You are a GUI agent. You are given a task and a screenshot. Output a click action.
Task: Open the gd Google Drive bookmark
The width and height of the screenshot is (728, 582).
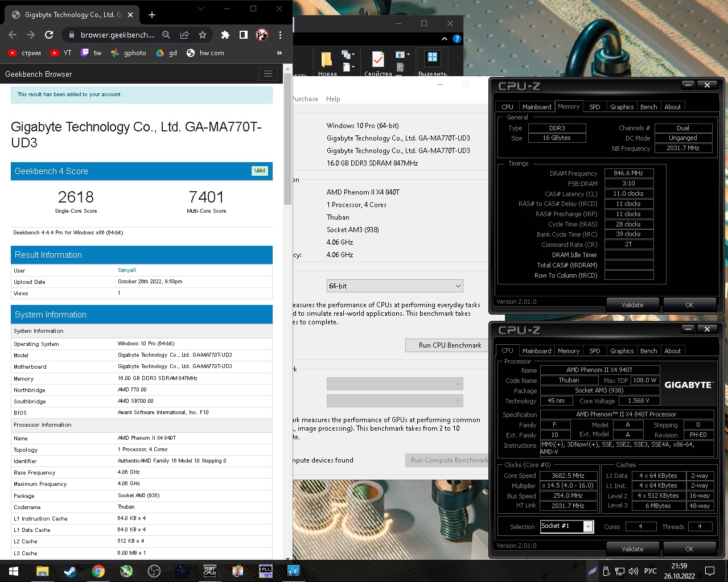point(167,53)
